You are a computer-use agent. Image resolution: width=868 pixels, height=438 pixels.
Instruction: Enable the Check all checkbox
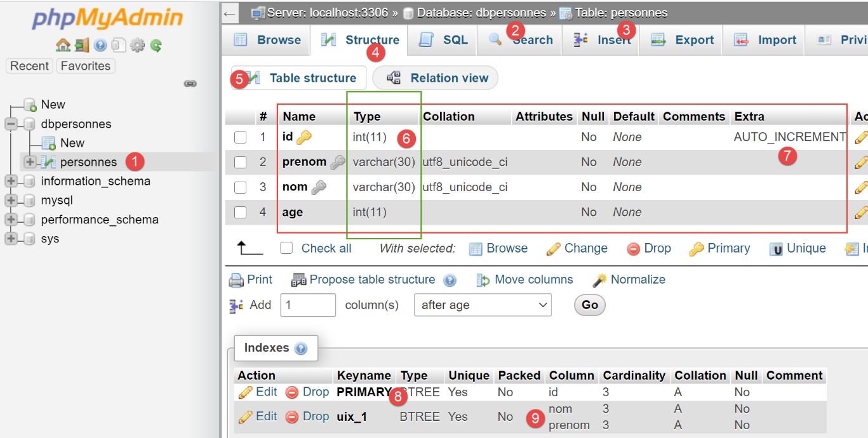[x=287, y=248]
